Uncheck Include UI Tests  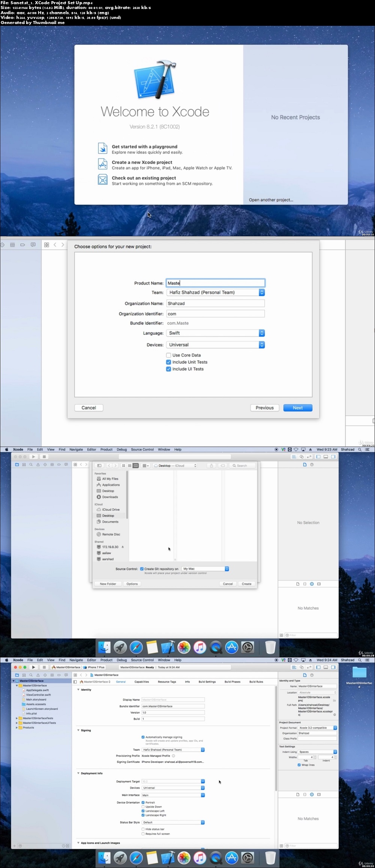click(169, 369)
